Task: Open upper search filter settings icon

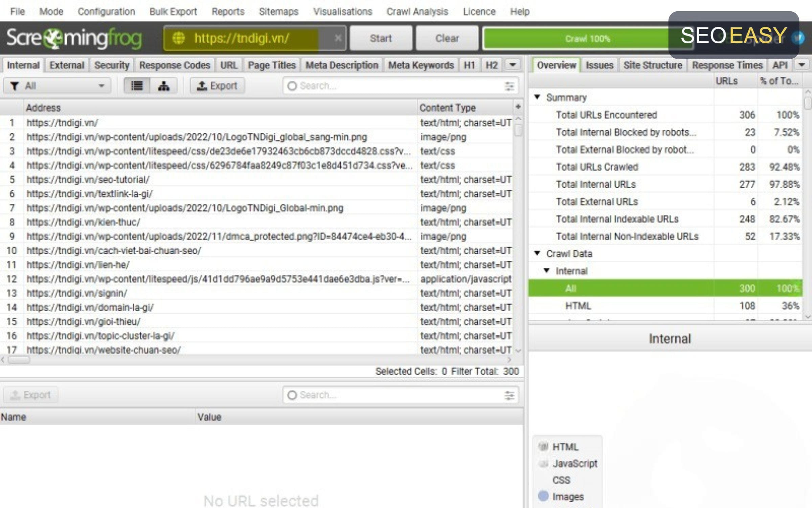Action: pos(509,86)
